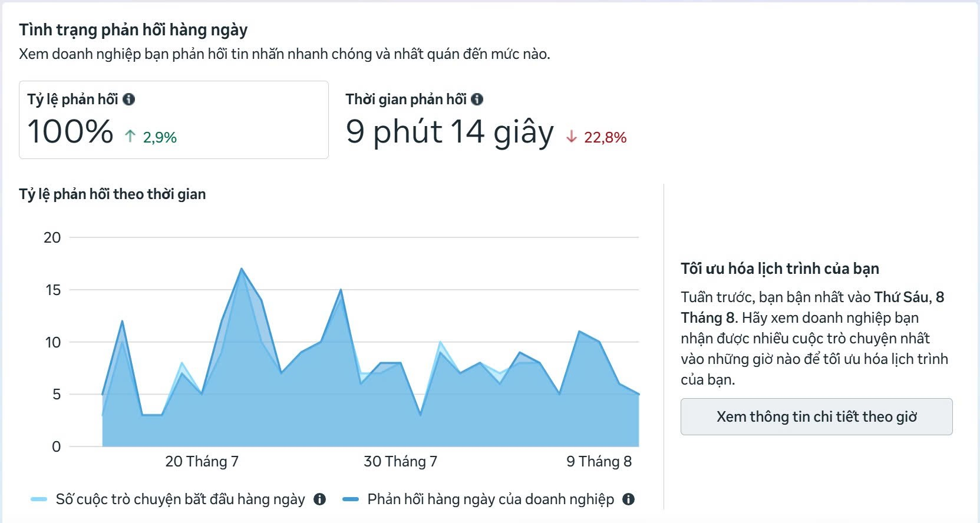The height and width of the screenshot is (523, 980).
Task: Click the "9 Tháng 8" axis label
Action: [599, 461]
